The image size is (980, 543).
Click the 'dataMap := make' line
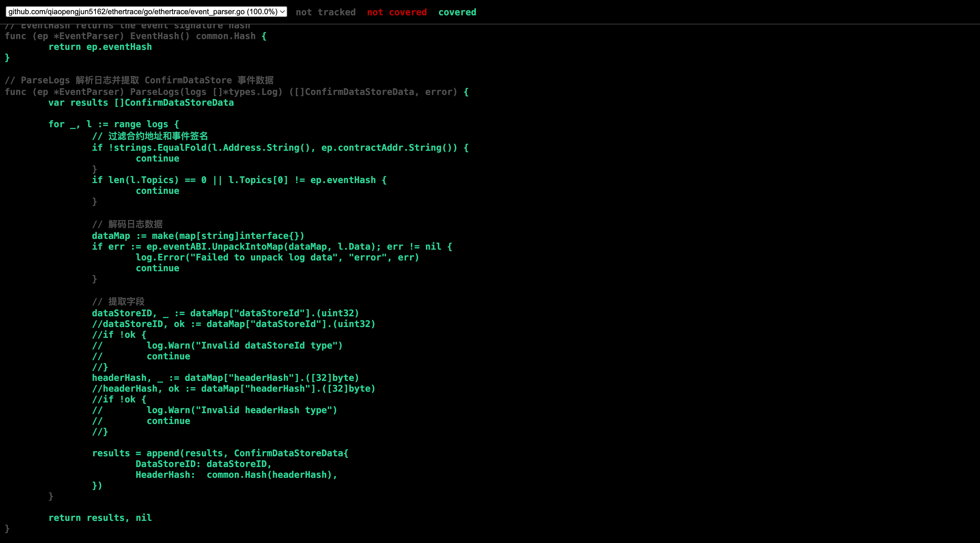(x=198, y=236)
